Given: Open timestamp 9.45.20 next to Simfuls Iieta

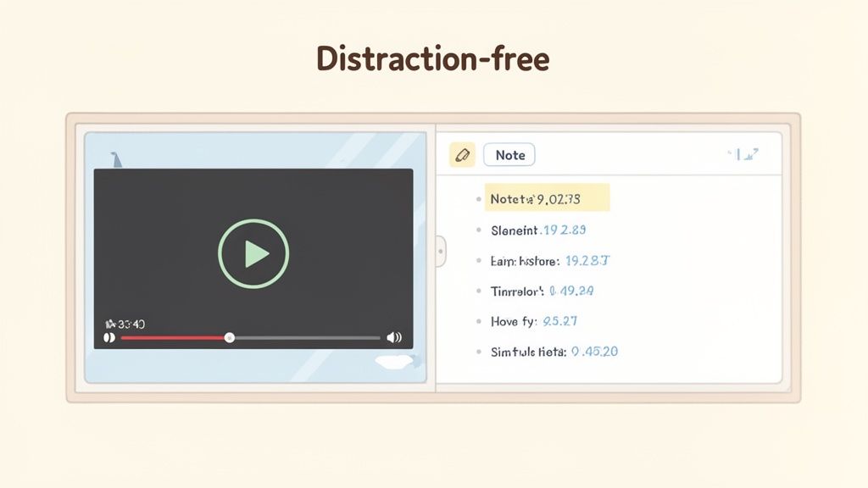Looking at the screenshot, I should coord(594,352).
